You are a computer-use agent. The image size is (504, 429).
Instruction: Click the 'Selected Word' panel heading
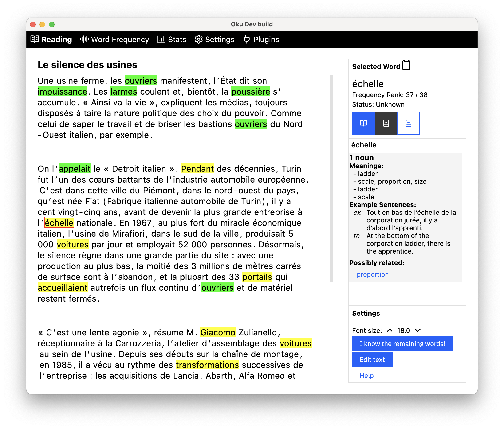[376, 66]
